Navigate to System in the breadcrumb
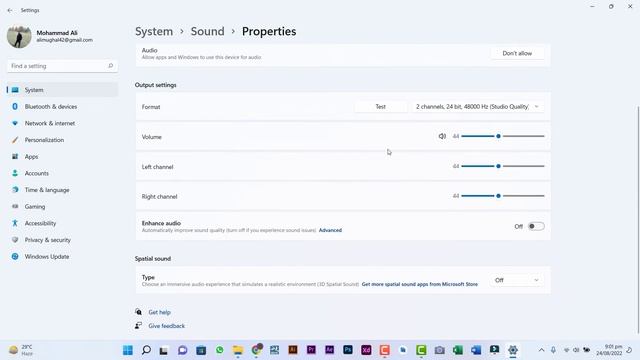This screenshot has width=640, height=360. coord(154,31)
